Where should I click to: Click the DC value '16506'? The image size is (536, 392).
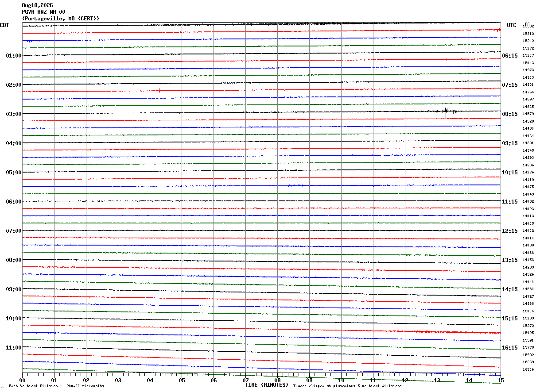coord(528,370)
